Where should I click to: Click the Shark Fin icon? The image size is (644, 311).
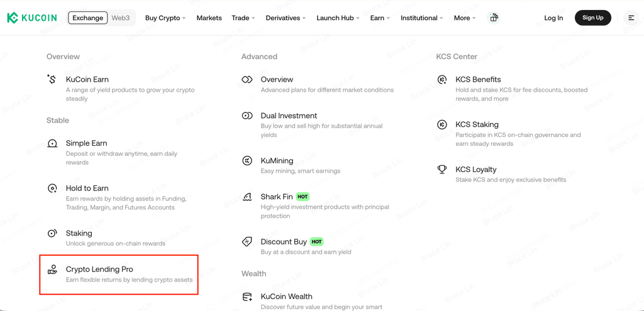247,197
